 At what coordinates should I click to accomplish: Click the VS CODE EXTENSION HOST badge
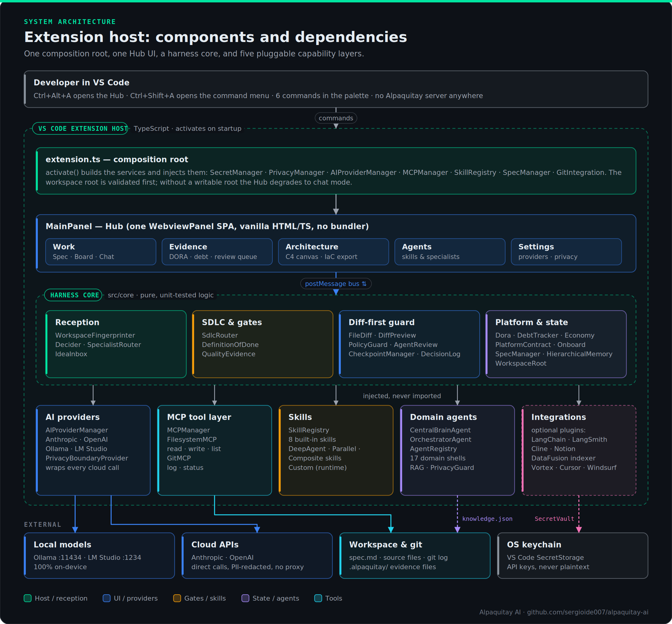(x=80, y=128)
